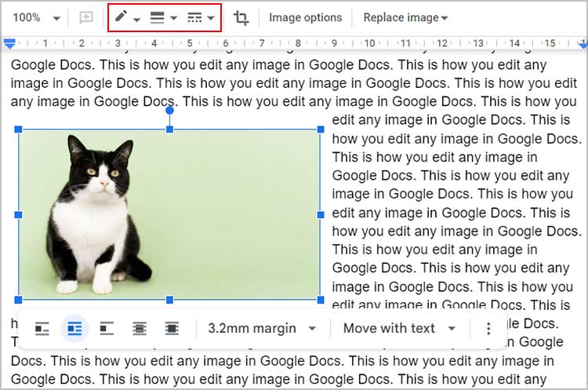
Task: Click the add comment icon
Action: pos(86,17)
